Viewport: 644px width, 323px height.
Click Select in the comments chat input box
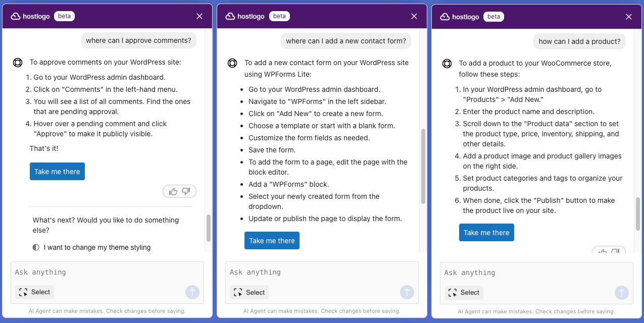34,292
